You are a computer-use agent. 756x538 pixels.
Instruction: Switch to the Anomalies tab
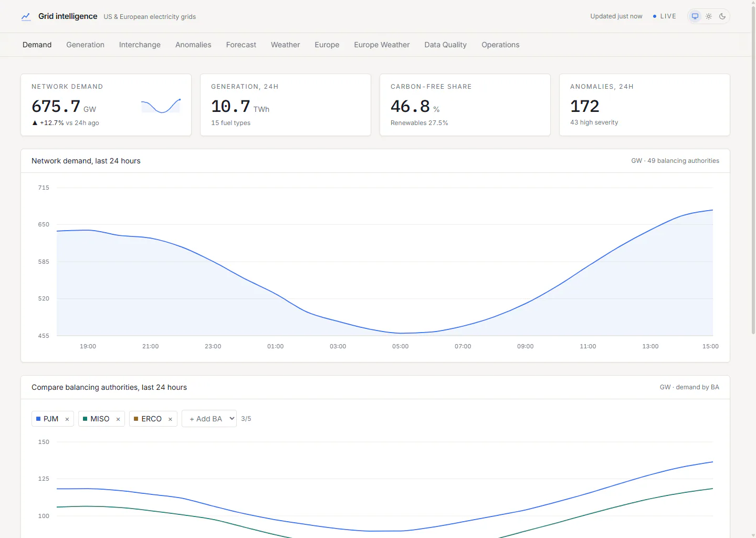coord(193,45)
